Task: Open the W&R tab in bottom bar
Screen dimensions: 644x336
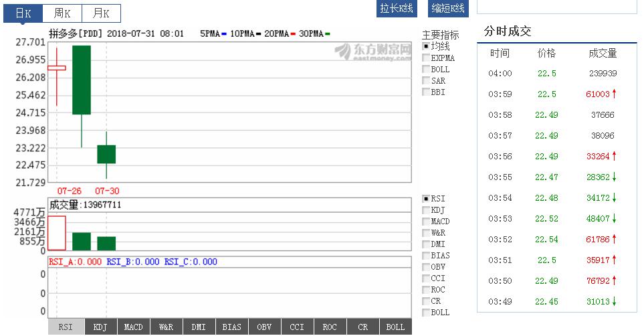Action: click(166, 327)
